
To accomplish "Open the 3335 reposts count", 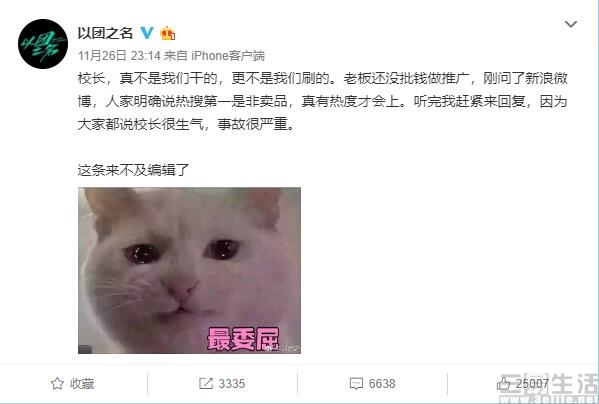I will coord(232,383).
